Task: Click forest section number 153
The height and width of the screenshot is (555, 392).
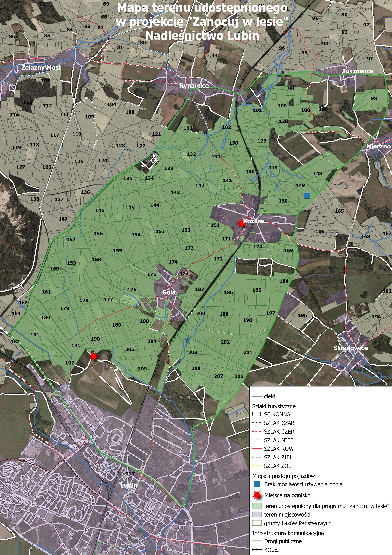Action: tap(160, 231)
